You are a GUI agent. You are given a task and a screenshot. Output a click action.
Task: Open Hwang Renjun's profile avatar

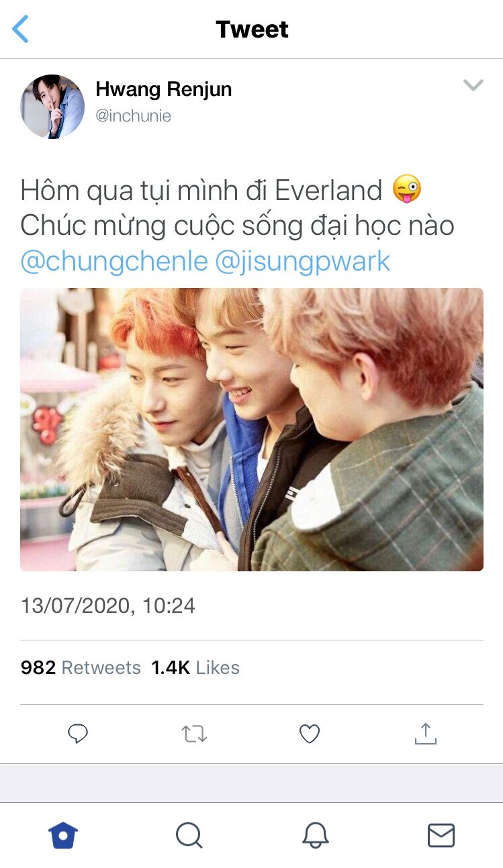(52, 106)
